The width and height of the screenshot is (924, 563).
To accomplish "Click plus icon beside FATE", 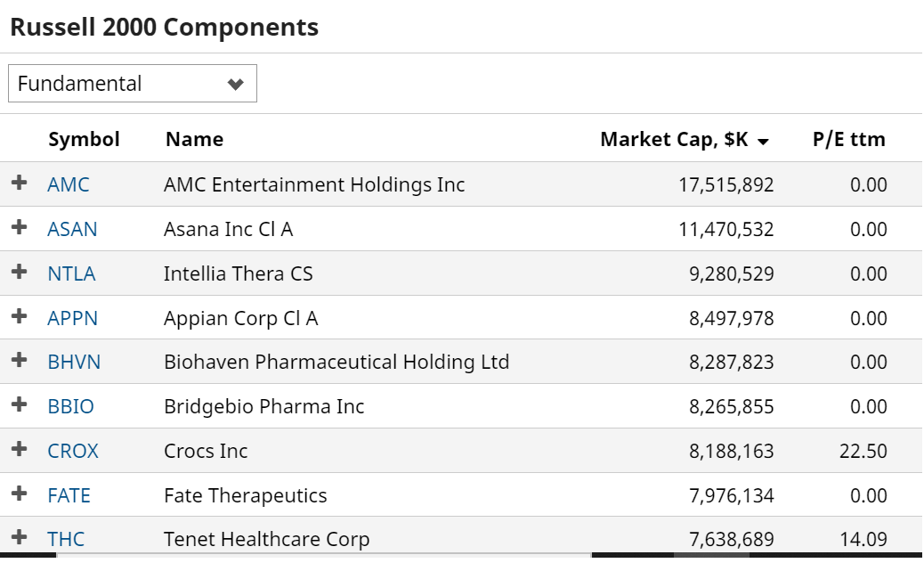I will [x=19, y=494].
